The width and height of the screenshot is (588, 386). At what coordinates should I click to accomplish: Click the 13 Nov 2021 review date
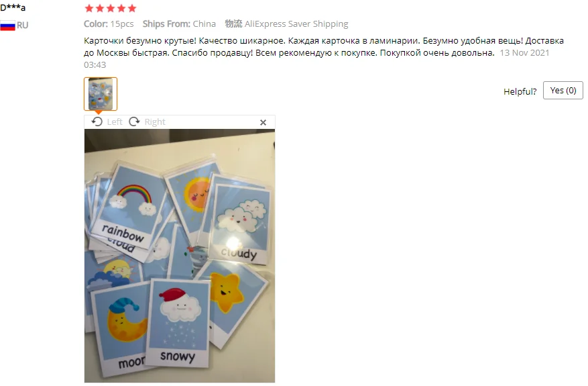pyautogui.click(x=524, y=52)
